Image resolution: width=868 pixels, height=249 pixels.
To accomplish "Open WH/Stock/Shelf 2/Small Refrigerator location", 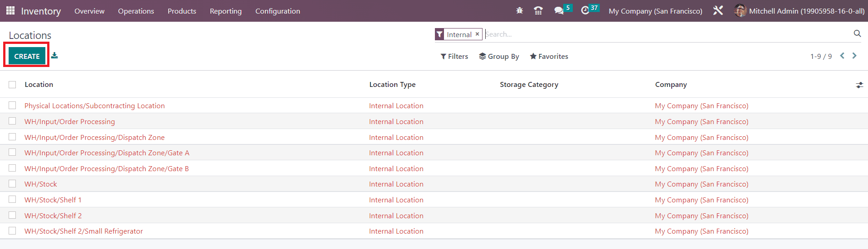I will (83, 231).
